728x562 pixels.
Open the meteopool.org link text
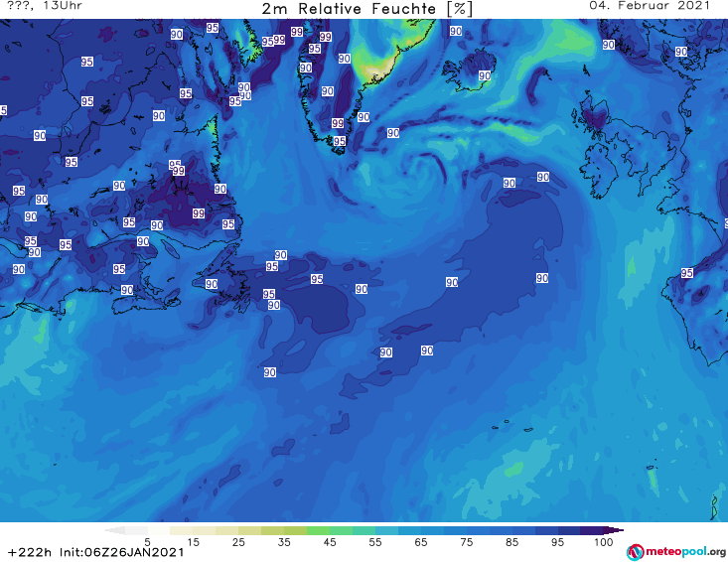685,551
